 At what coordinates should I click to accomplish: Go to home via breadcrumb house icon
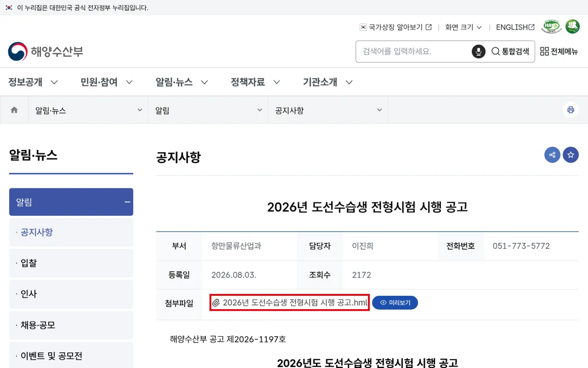[14, 110]
